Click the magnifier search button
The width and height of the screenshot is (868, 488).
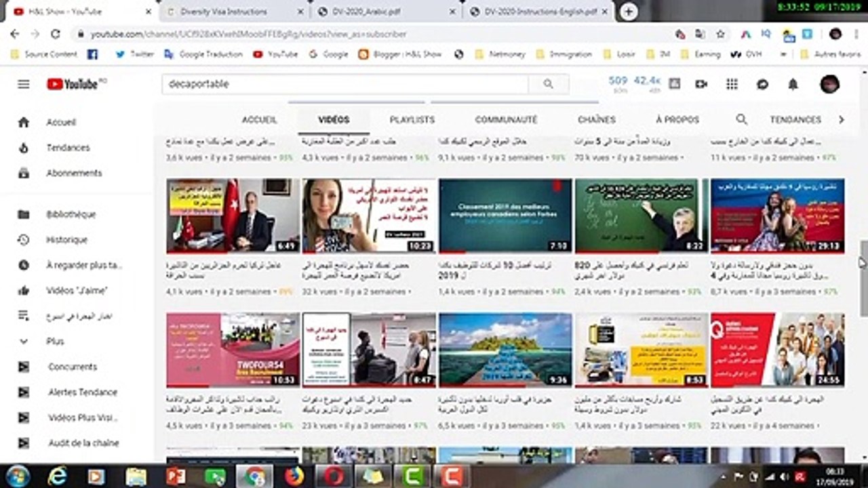pyautogui.click(x=549, y=84)
